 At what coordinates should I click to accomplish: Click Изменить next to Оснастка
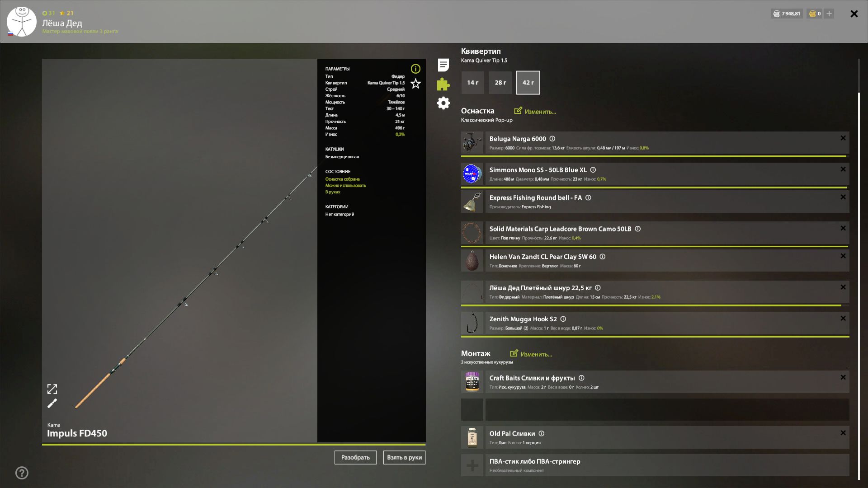coord(535,111)
